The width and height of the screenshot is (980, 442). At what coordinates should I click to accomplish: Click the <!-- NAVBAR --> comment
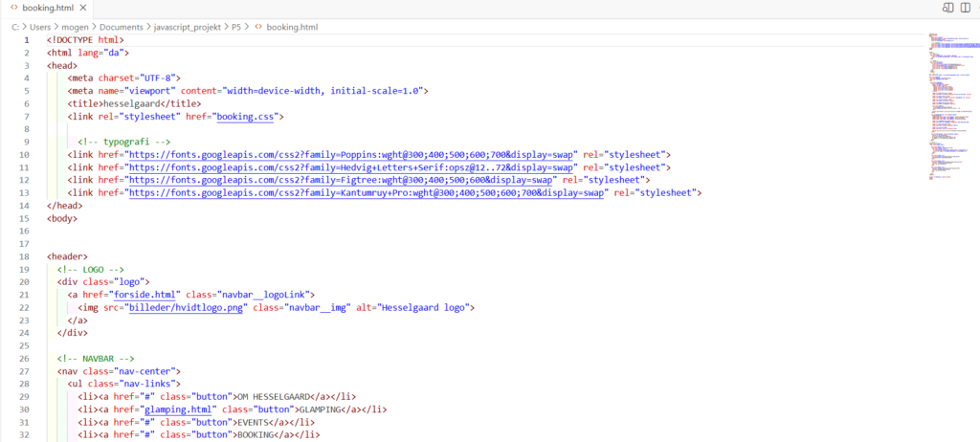(x=95, y=359)
